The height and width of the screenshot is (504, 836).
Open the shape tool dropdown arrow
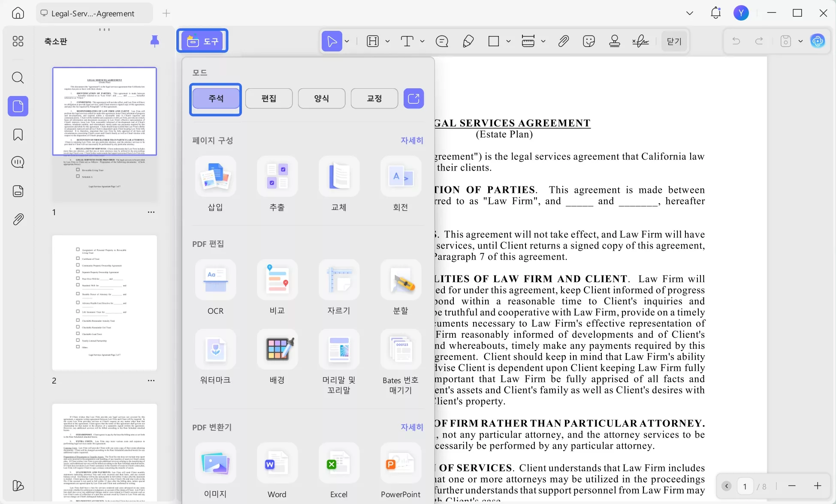(x=509, y=41)
